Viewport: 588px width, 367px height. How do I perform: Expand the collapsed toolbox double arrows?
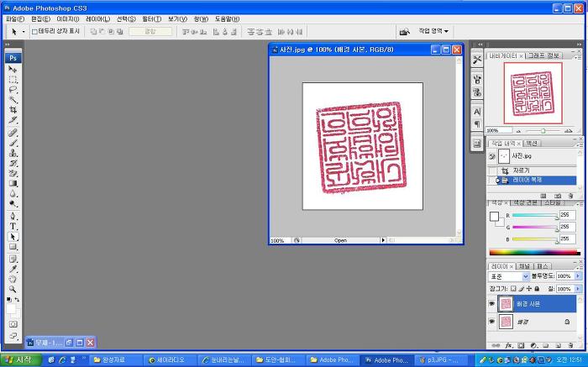tap(7, 45)
